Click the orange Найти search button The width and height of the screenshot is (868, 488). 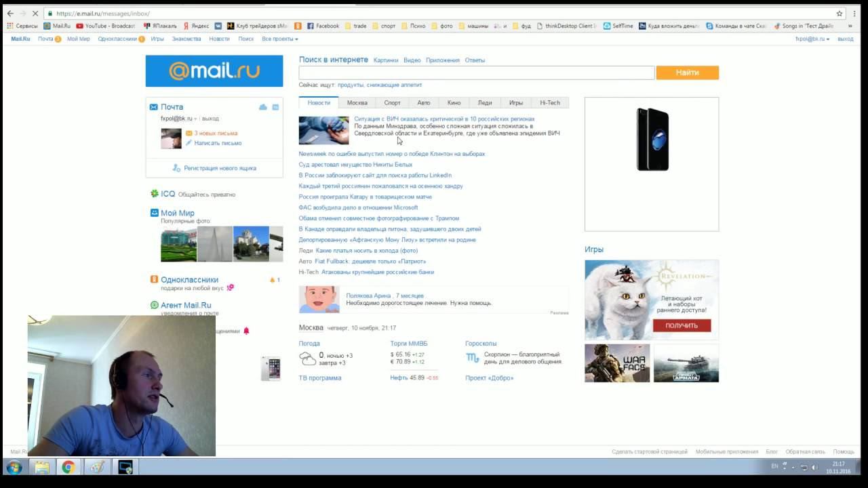[687, 73]
